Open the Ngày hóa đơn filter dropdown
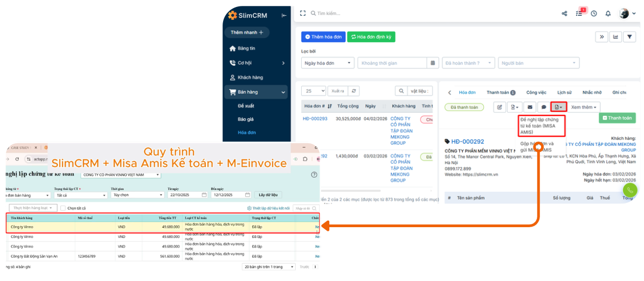The width and height of the screenshot is (644, 281). [328, 63]
